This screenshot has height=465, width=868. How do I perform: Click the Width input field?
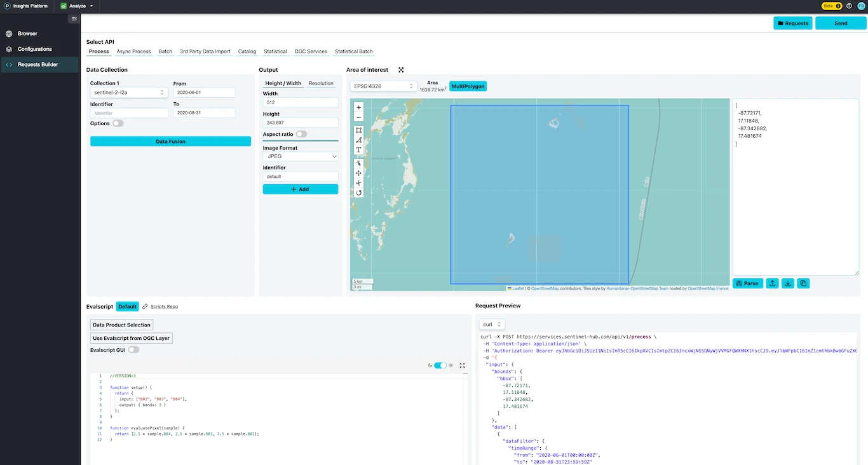[x=300, y=102]
